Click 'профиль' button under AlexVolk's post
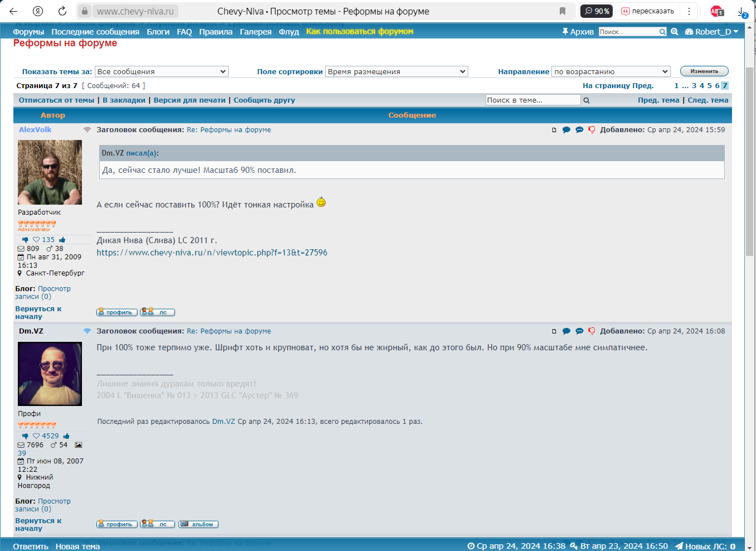 [117, 312]
